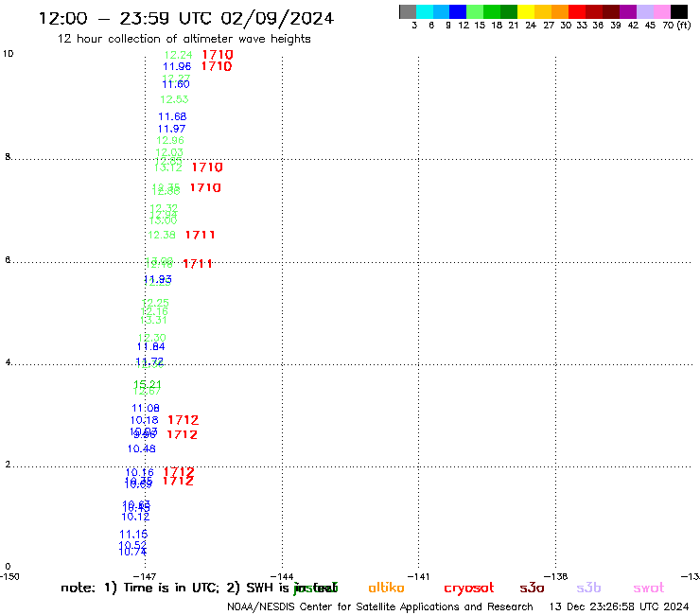Click the date range title '12:00 – 23:59 UTC 02/09/2024'
Viewport: 700px width, 615px height.
click(x=186, y=18)
